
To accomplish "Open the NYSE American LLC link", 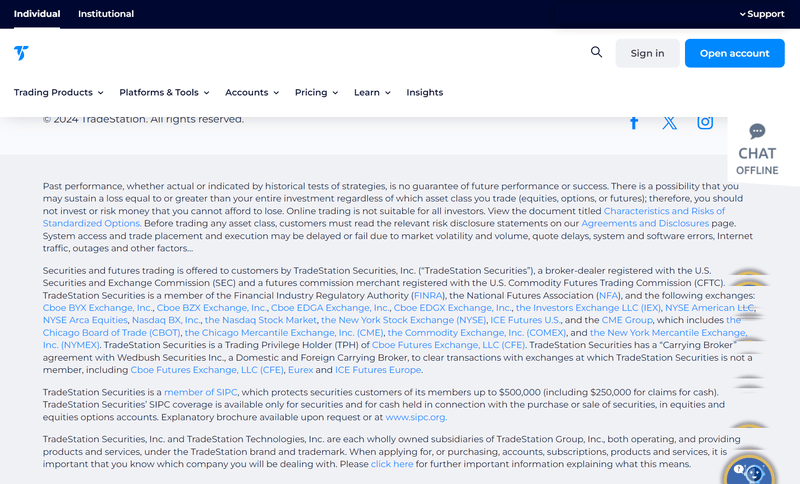I will click(x=710, y=308).
